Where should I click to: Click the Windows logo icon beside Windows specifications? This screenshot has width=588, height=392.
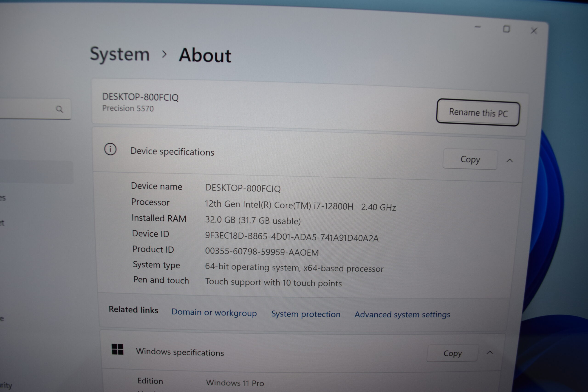[117, 349]
